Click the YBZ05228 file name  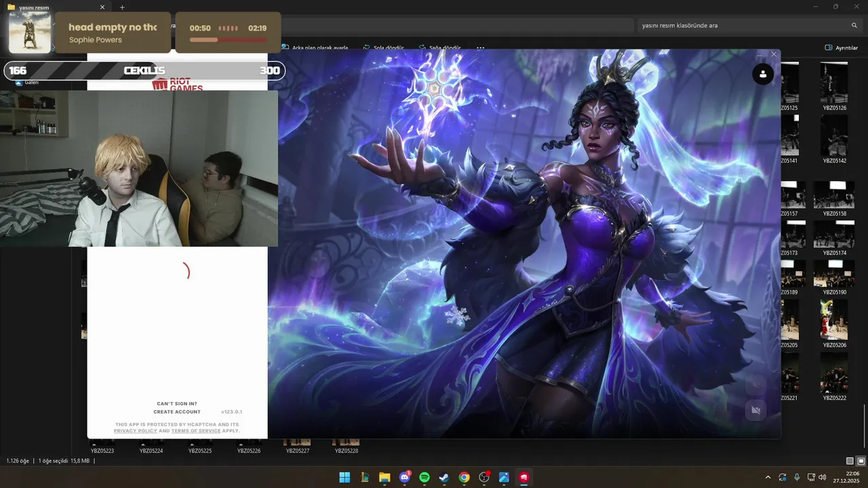347,451
